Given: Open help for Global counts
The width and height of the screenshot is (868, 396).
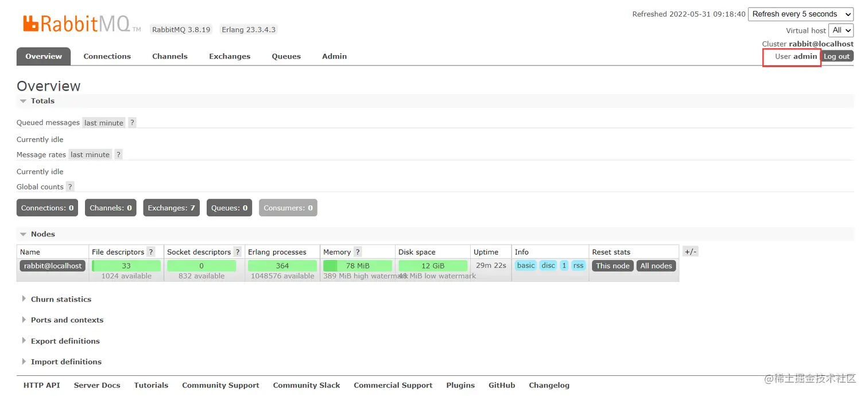Looking at the screenshot, I should pyautogui.click(x=70, y=187).
